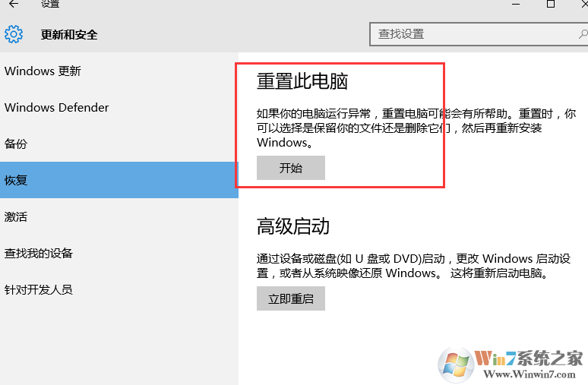Open 备份 settings page
The height and width of the screenshot is (385, 588).
[119, 144]
